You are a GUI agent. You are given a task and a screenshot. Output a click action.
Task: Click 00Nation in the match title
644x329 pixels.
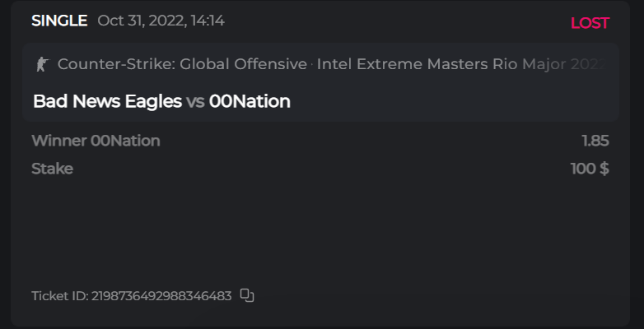(250, 101)
